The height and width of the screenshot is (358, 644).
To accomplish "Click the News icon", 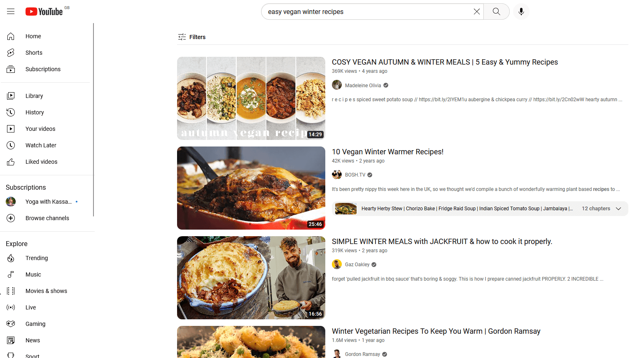I will pyautogui.click(x=11, y=340).
